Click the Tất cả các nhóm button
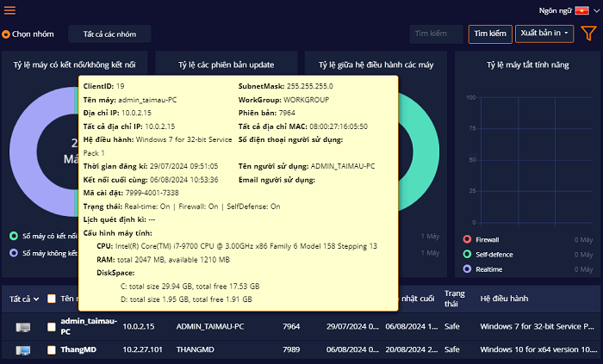The image size is (603, 364). (x=110, y=34)
